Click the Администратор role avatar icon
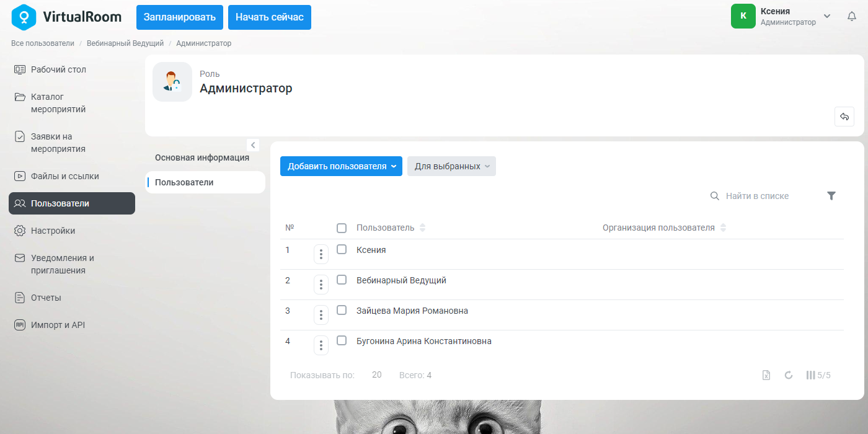868x434 pixels. click(172, 82)
